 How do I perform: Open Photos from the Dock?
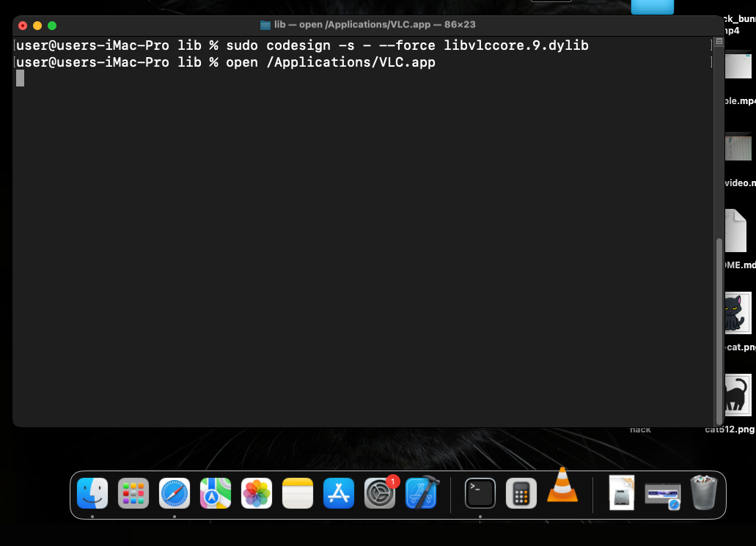257,493
